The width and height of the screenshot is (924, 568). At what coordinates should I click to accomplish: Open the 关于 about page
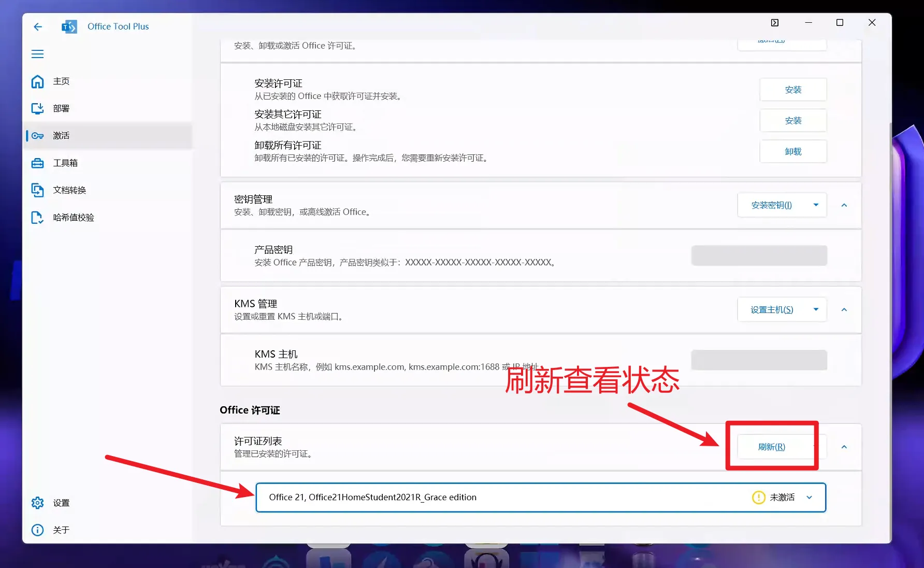[107, 530]
